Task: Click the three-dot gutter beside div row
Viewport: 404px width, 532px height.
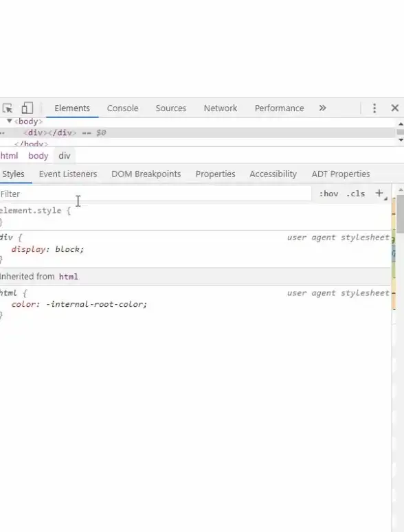Action: pos(2,132)
